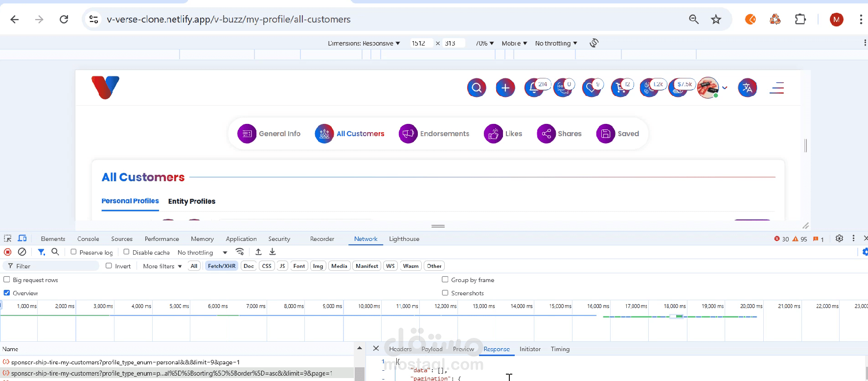Screen dimensions: 868x381
Task: Switch to the Console tab in DevTools
Action: pos(88,239)
